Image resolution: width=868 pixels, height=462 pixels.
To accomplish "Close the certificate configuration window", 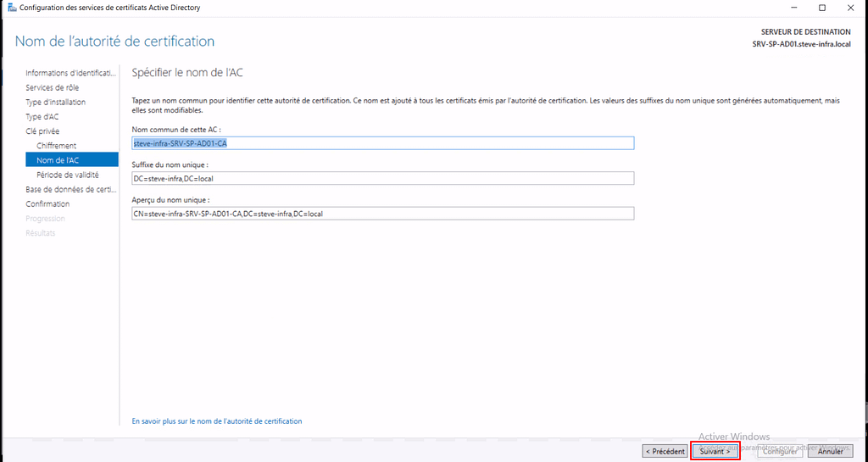I will point(852,8).
